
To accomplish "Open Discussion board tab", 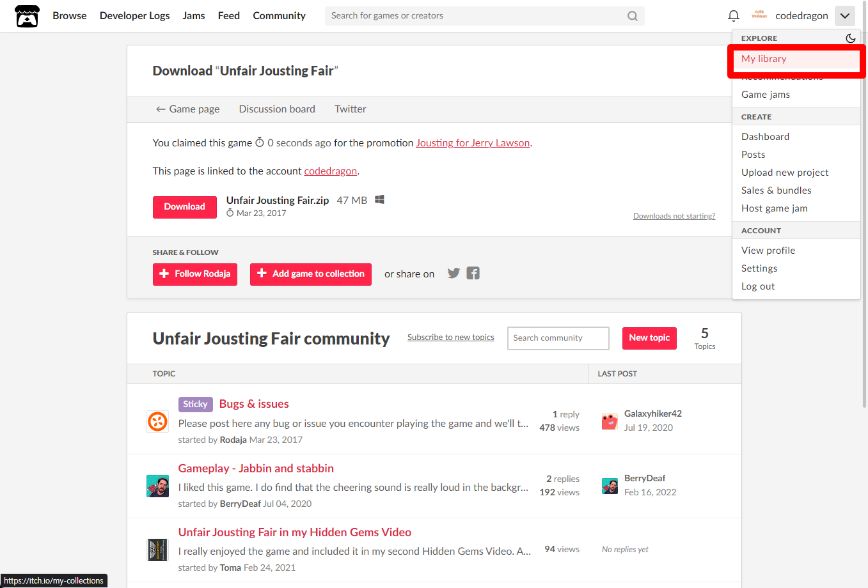I will click(x=277, y=109).
